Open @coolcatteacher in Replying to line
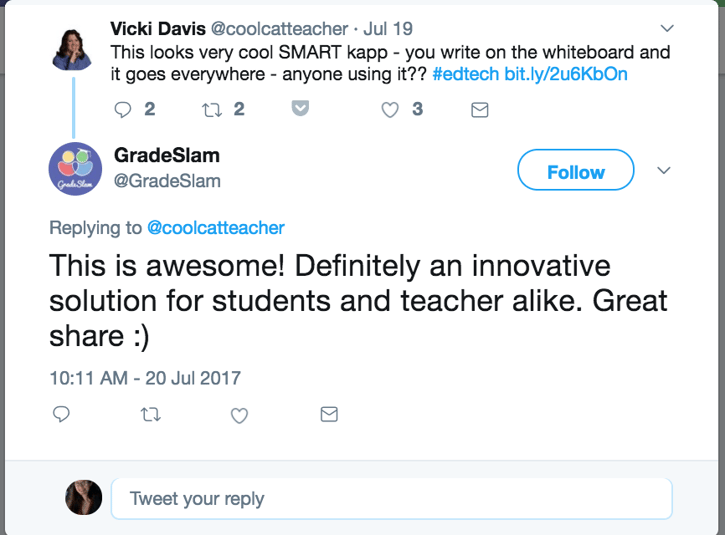 click(x=216, y=228)
